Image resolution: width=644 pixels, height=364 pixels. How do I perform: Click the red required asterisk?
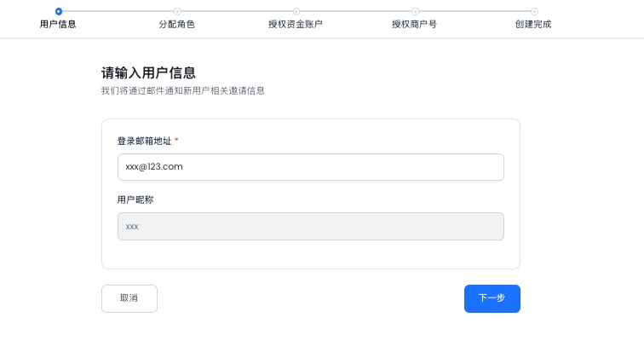pyautogui.click(x=176, y=140)
